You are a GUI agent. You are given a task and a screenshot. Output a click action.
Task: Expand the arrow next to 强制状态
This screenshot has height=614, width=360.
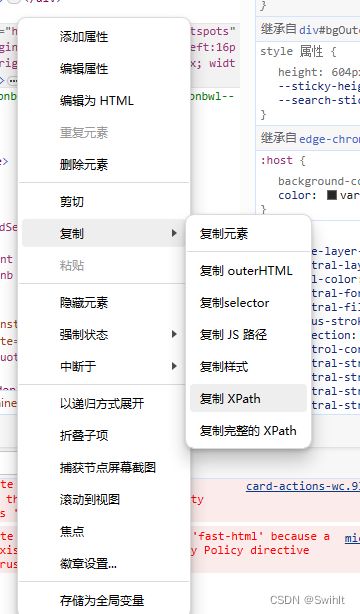(x=174, y=334)
